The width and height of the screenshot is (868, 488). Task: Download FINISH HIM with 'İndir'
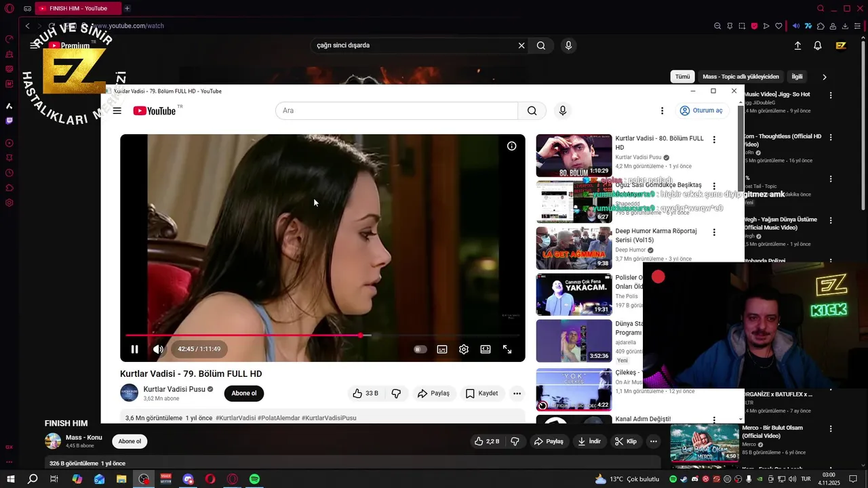pos(589,441)
